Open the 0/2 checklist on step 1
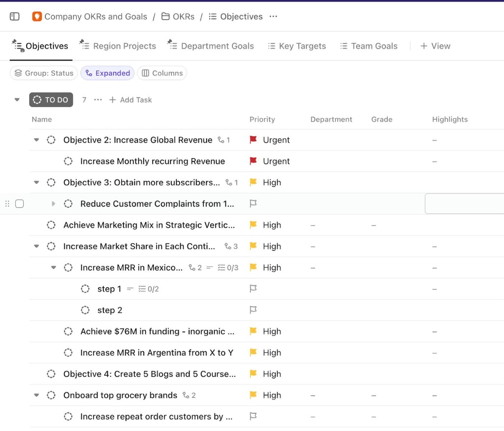Screen dimensions: 504x431 [149, 289]
